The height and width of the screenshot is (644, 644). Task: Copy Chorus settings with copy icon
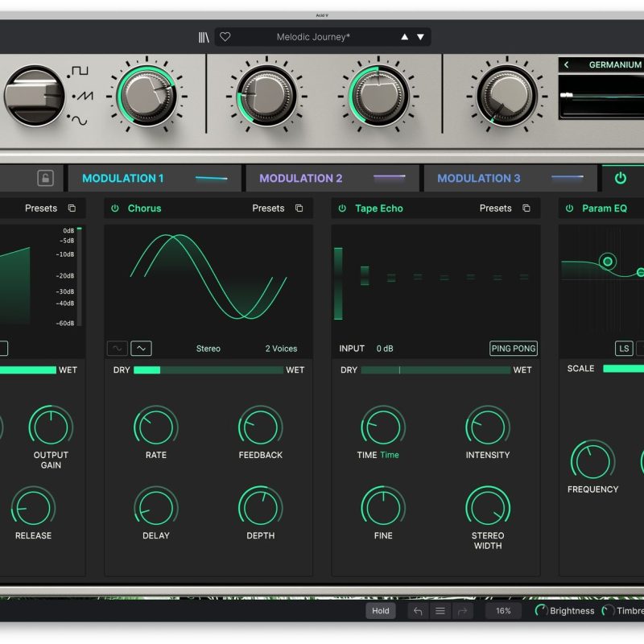click(299, 208)
